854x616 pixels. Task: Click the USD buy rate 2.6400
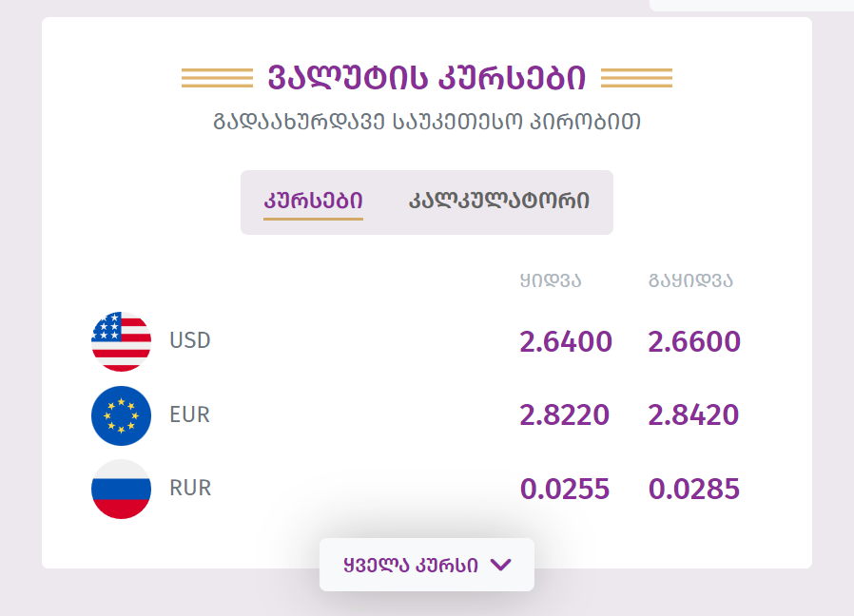click(x=566, y=342)
